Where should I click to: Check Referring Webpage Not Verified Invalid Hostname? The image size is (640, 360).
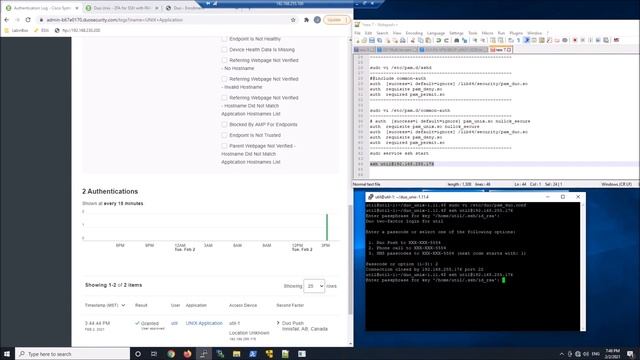[224, 79]
